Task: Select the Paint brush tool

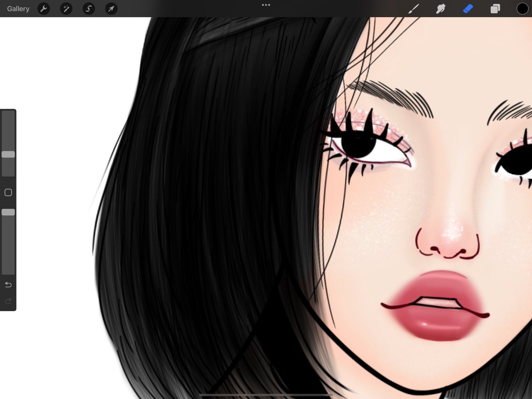Action: coord(413,8)
